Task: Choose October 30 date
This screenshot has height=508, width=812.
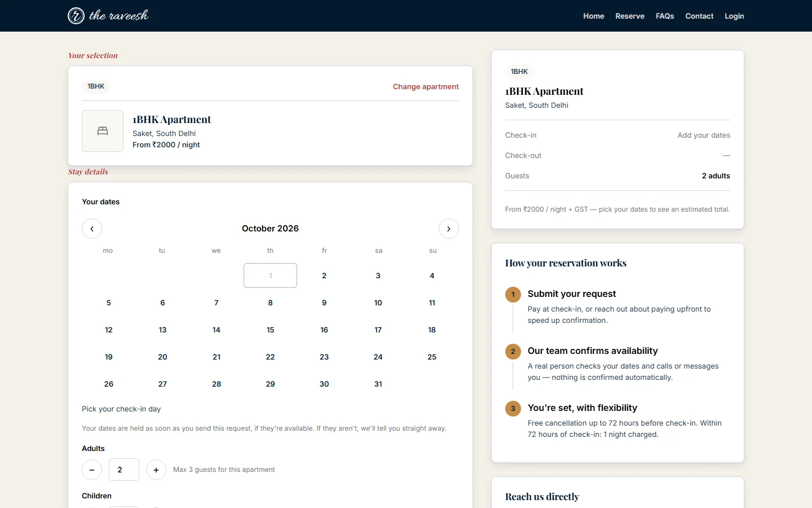Action: pos(324,384)
